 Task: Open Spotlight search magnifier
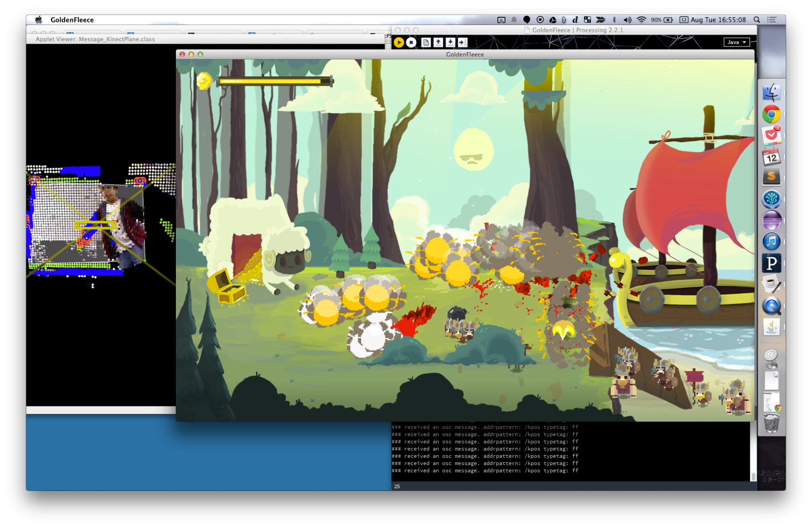tap(757, 20)
